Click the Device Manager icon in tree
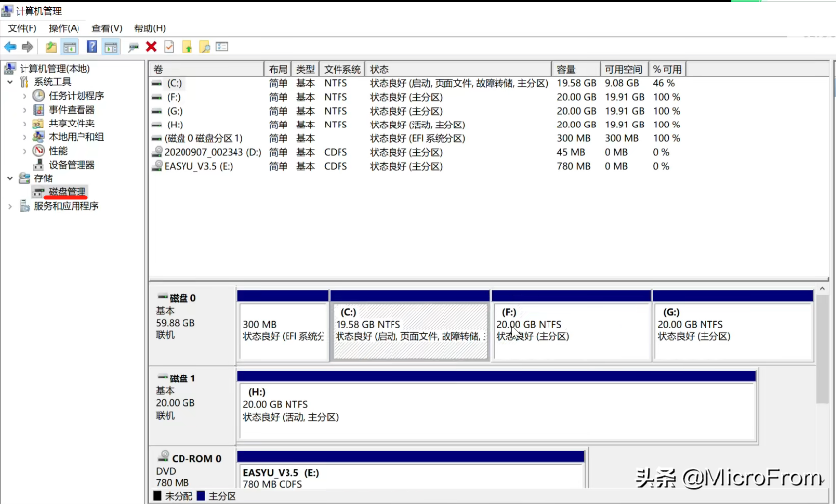 tap(39, 165)
